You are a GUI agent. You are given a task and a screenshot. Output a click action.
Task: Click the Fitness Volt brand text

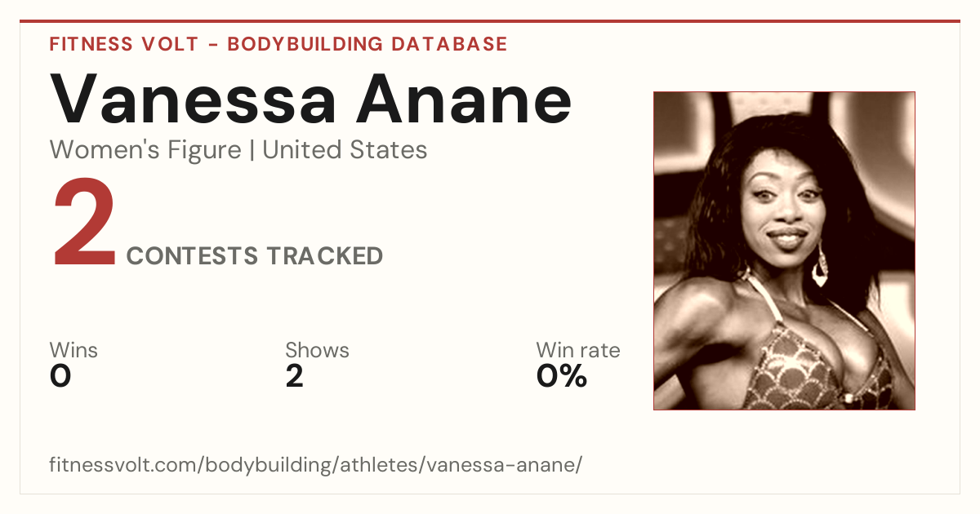click(x=123, y=44)
